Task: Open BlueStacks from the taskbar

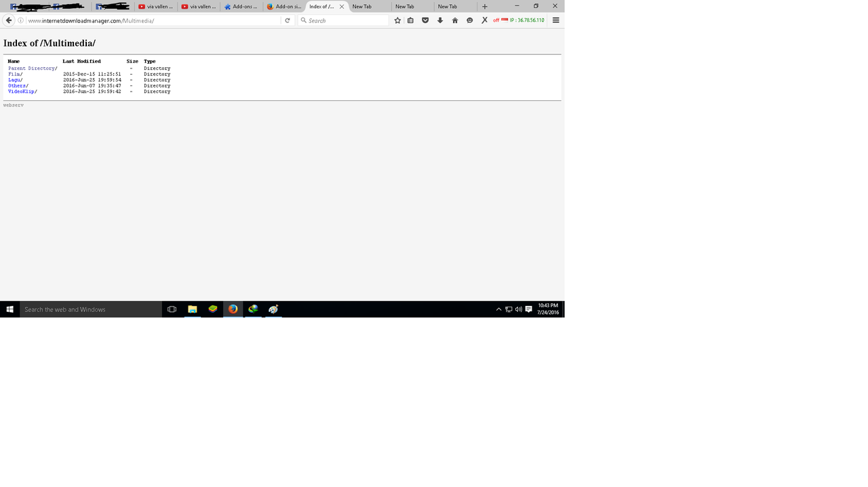Action: [x=213, y=309]
